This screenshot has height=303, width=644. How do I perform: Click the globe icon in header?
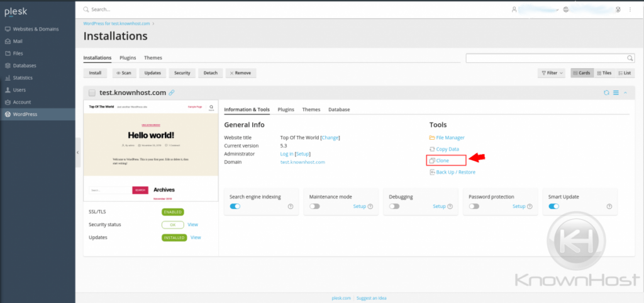[x=565, y=9]
